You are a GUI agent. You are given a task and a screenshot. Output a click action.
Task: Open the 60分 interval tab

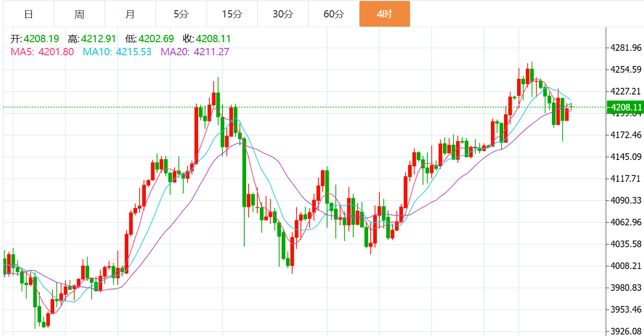coord(333,14)
